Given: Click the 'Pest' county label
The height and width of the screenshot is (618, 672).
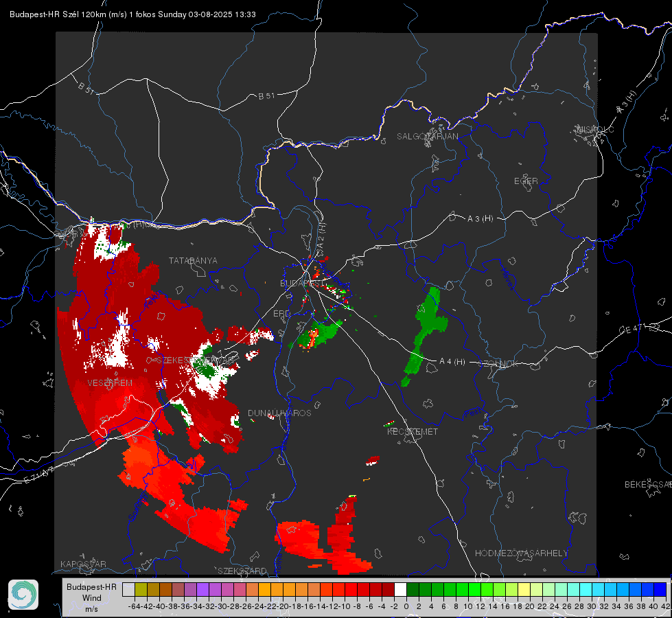Looking at the screenshot, I should point(473,413).
